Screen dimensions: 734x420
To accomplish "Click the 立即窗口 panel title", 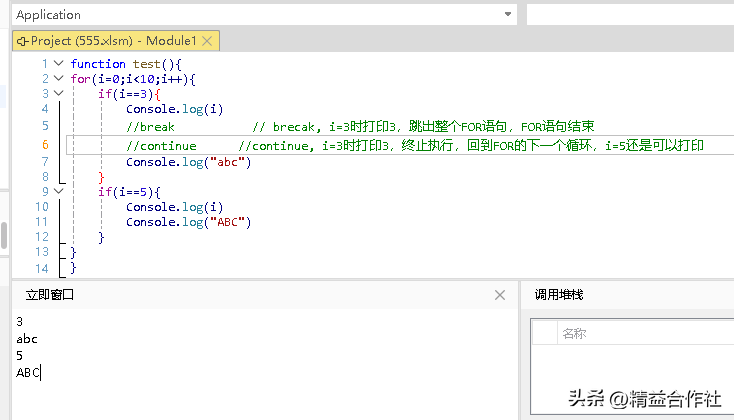I will point(50,295).
